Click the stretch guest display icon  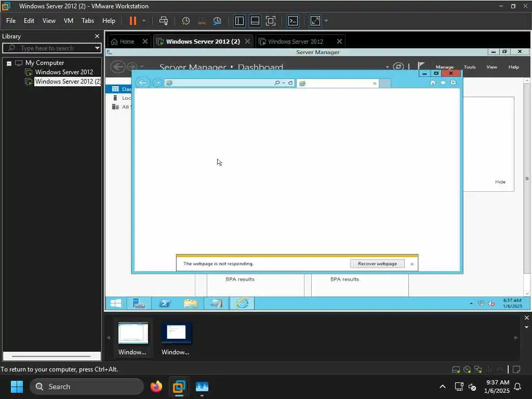pos(315,21)
